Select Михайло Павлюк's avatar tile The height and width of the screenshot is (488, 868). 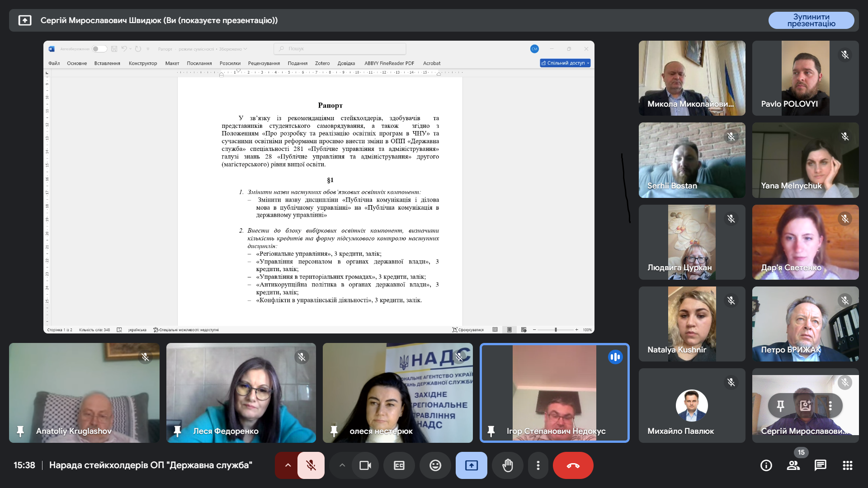692,405
